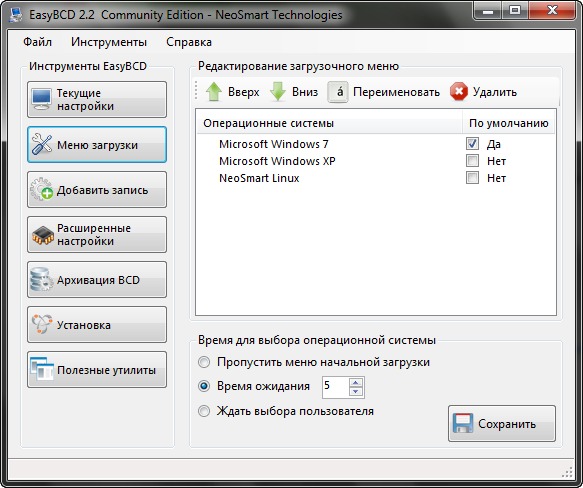The height and width of the screenshot is (488, 583).
Task: Decrease timeout with spinner down arrow
Action: pyautogui.click(x=356, y=392)
